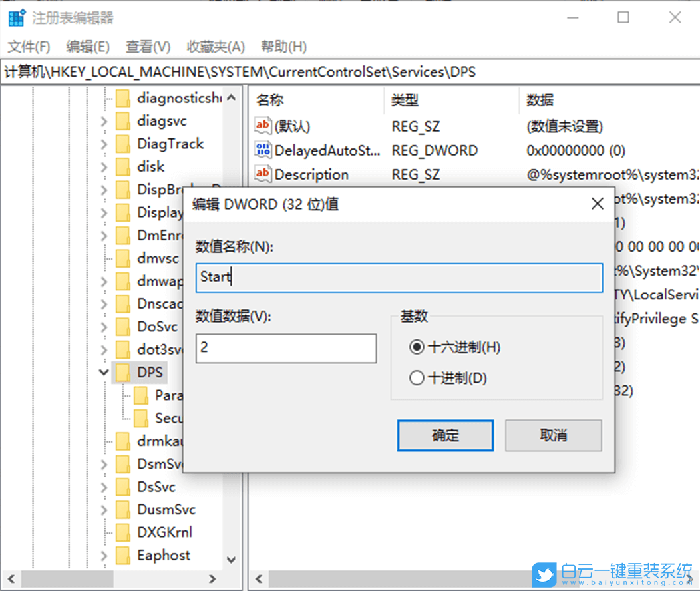
Task: Click the DusmSvc folder icon
Action: tap(124, 509)
